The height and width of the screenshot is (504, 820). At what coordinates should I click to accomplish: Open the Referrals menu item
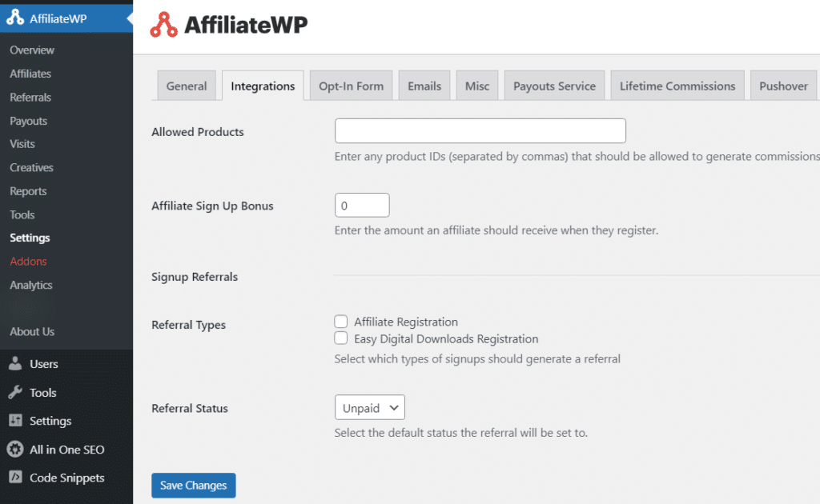[x=30, y=97]
